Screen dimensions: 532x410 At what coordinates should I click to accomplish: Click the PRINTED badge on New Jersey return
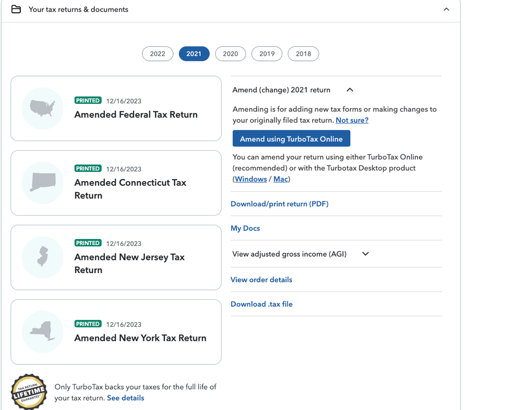coord(88,243)
